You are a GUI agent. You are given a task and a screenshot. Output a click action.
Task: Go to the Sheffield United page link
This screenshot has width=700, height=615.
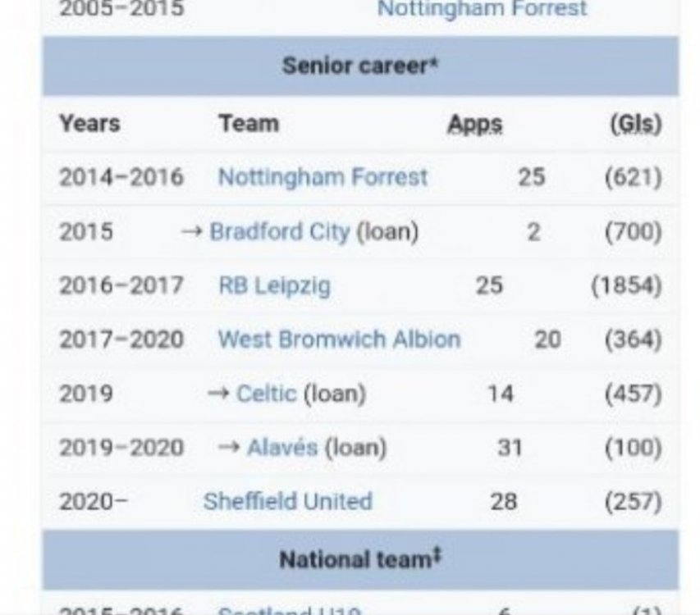(287, 501)
